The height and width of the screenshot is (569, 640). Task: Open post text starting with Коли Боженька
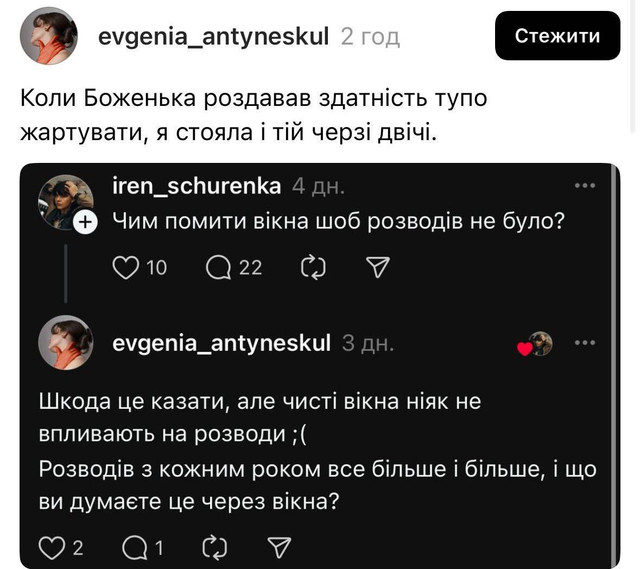pyautogui.click(x=229, y=116)
